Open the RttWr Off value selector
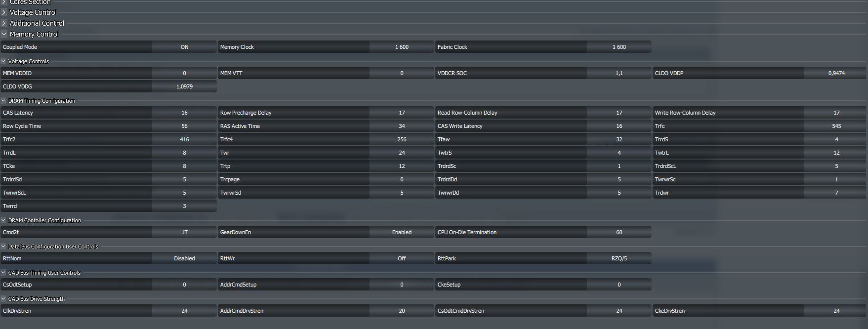 click(402, 258)
